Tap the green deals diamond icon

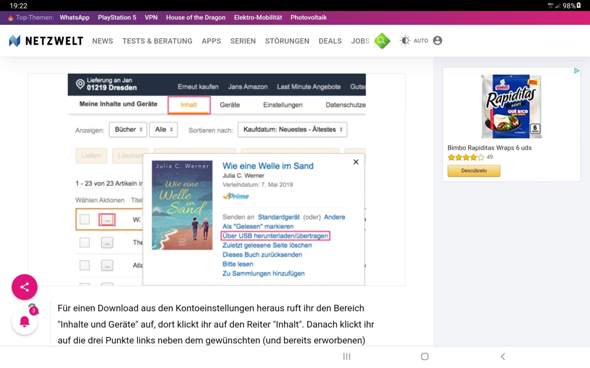pos(382,41)
